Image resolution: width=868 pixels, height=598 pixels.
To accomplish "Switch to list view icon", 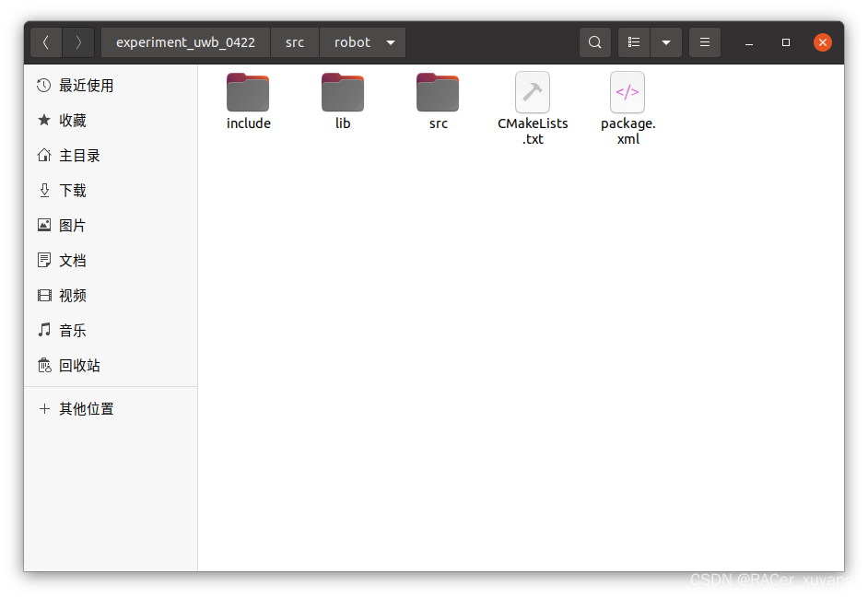I will 634,42.
